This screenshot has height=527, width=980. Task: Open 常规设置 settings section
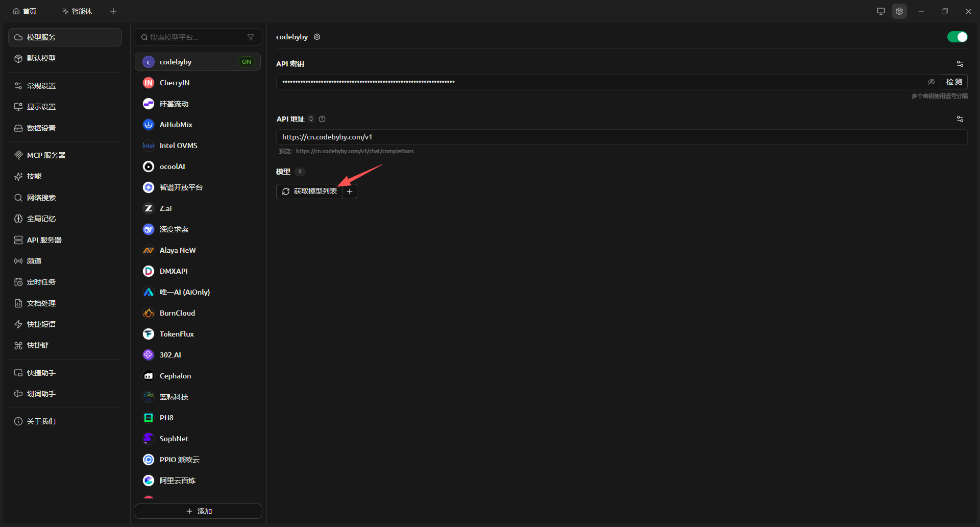tap(65, 86)
